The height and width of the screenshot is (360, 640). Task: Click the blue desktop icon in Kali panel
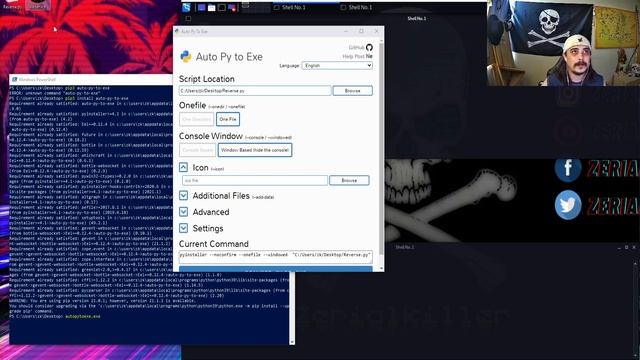tap(202, 7)
